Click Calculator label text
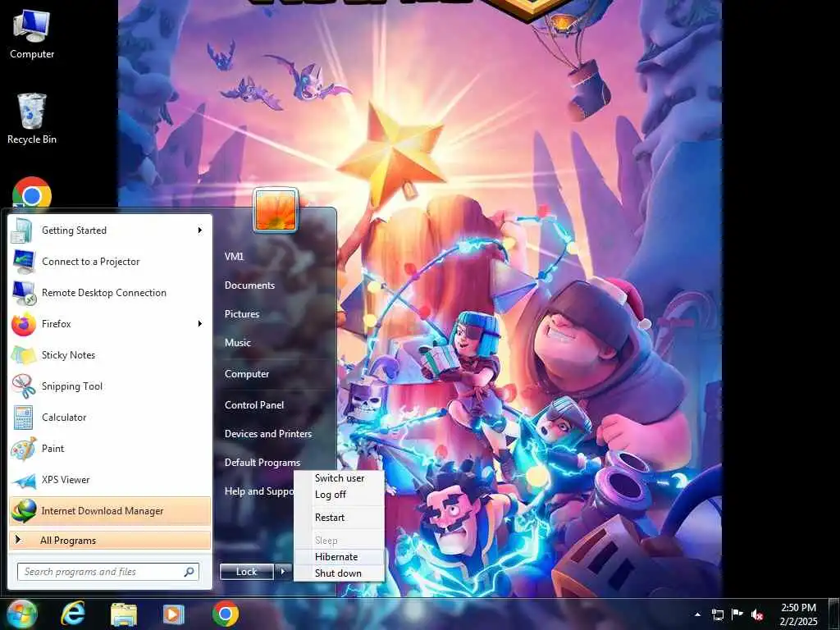This screenshot has height=630, width=840. [x=64, y=418]
